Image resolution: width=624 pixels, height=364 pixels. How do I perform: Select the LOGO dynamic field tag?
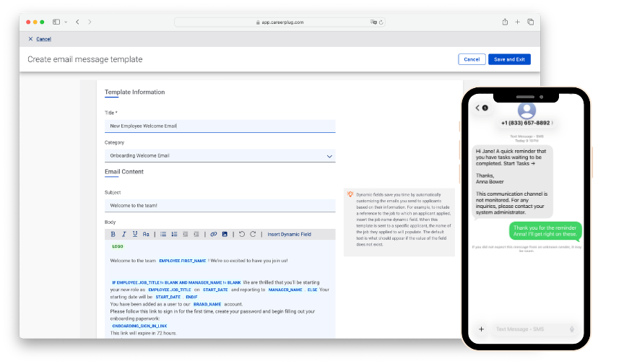118,246
